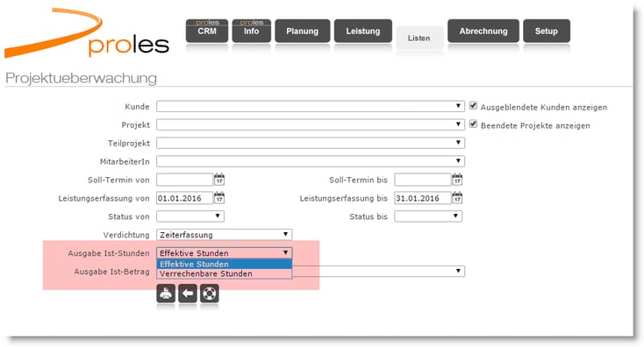Open the Setup tab
Image resolution: width=644 pixels, height=347 pixels.
[547, 31]
